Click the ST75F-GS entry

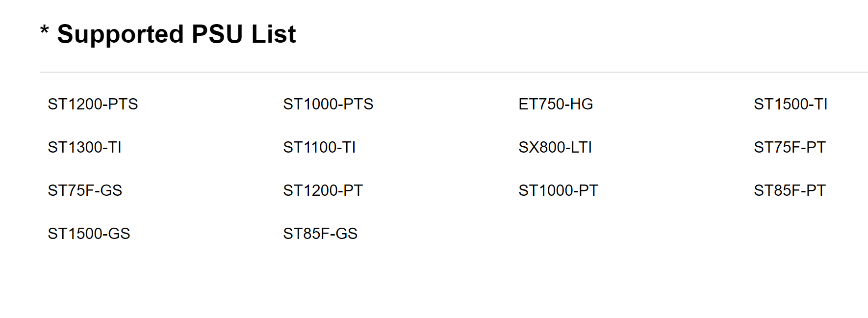coord(85,190)
